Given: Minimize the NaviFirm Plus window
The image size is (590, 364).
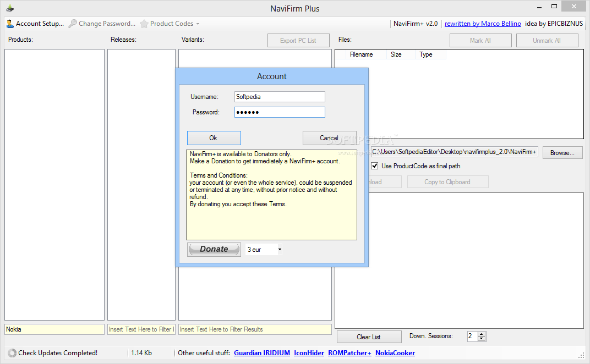Looking at the screenshot, I should (x=539, y=7).
